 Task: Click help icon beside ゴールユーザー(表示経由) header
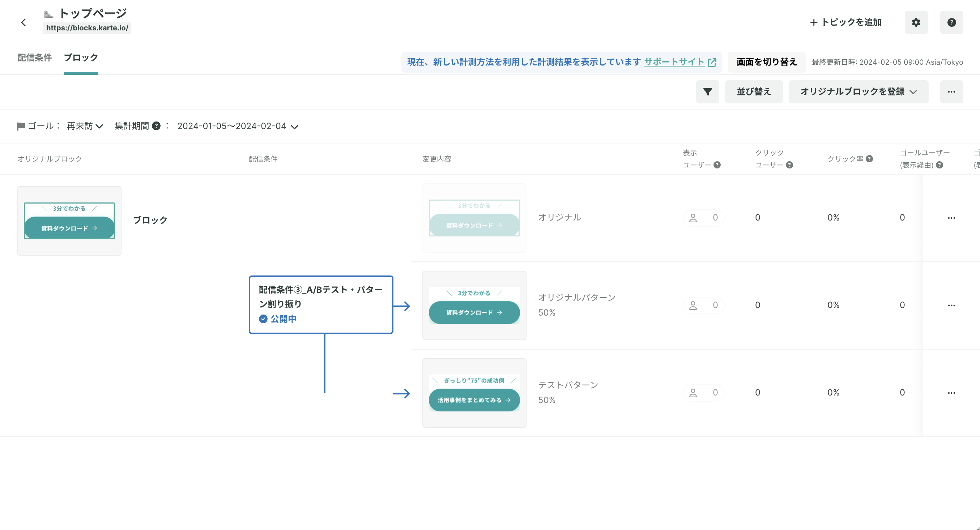pyautogui.click(x=939, y=165)
